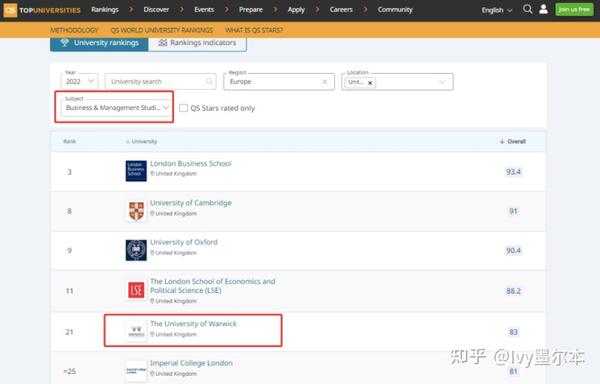
Task: Open London Business School page
Action: (191, 164)
